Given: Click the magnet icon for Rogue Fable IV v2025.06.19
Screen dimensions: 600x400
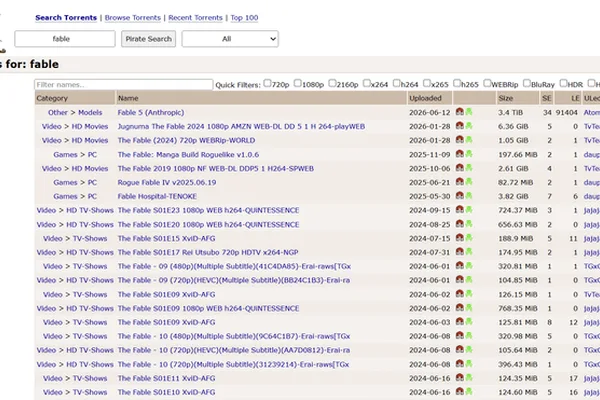Looking at the screenshot, I should pyautogui.click(x=460, y=182).
